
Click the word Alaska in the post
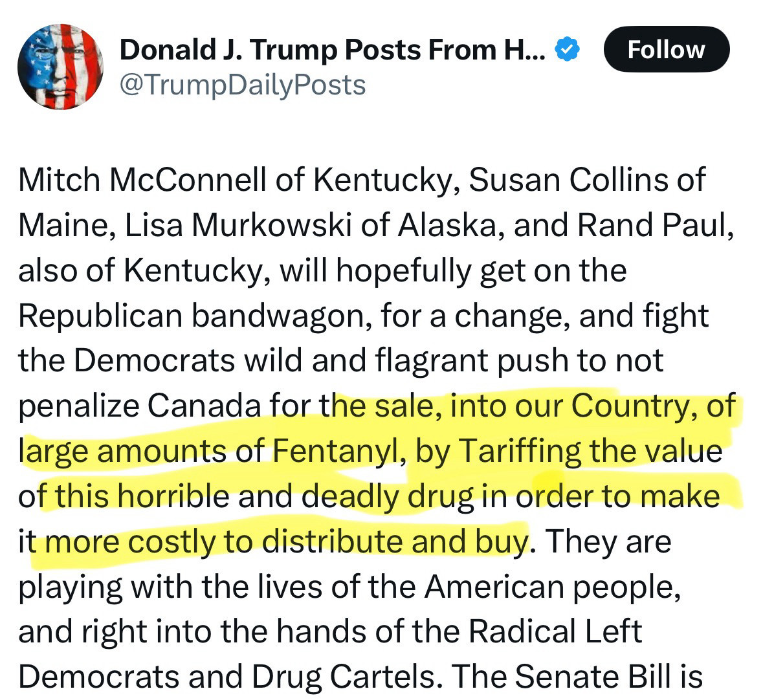click(x=441, y=226)
